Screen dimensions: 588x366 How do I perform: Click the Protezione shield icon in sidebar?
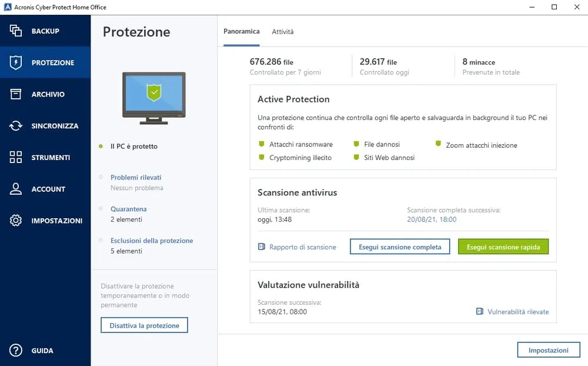tap(16, 62)
